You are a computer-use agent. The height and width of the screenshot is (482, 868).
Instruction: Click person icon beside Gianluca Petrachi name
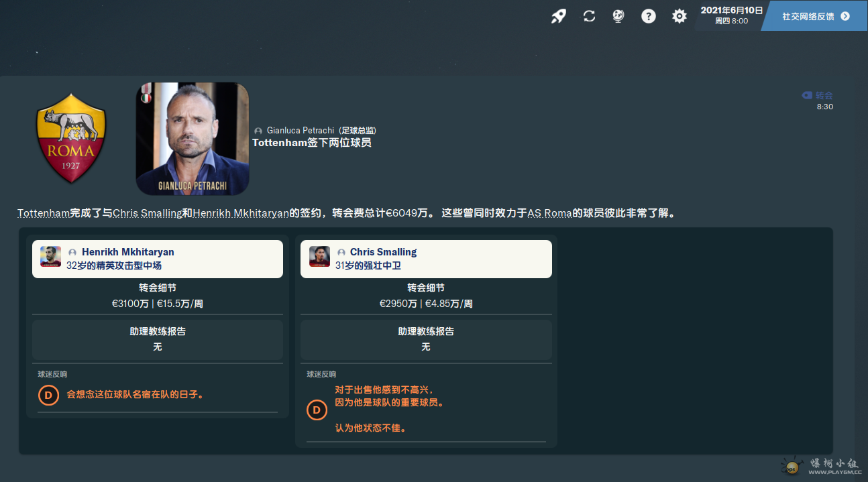pos(258,131)
